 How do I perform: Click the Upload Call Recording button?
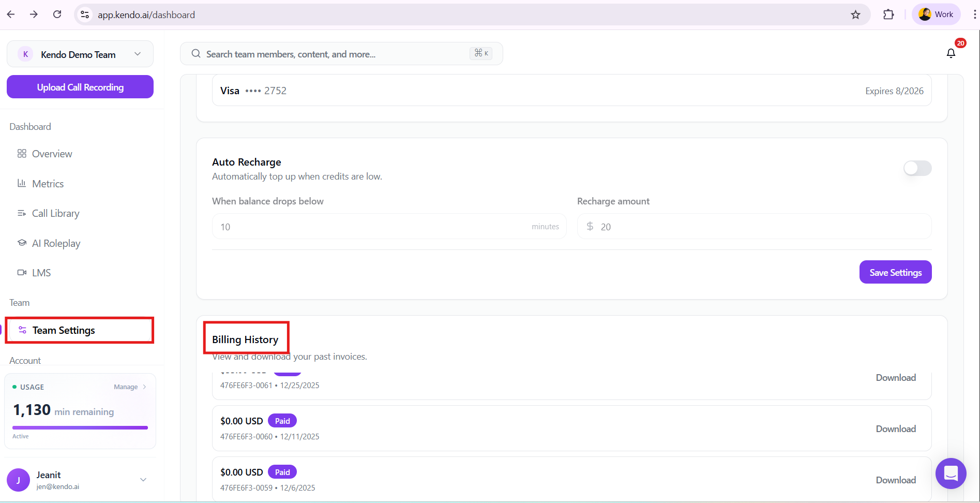pos(80,87)
